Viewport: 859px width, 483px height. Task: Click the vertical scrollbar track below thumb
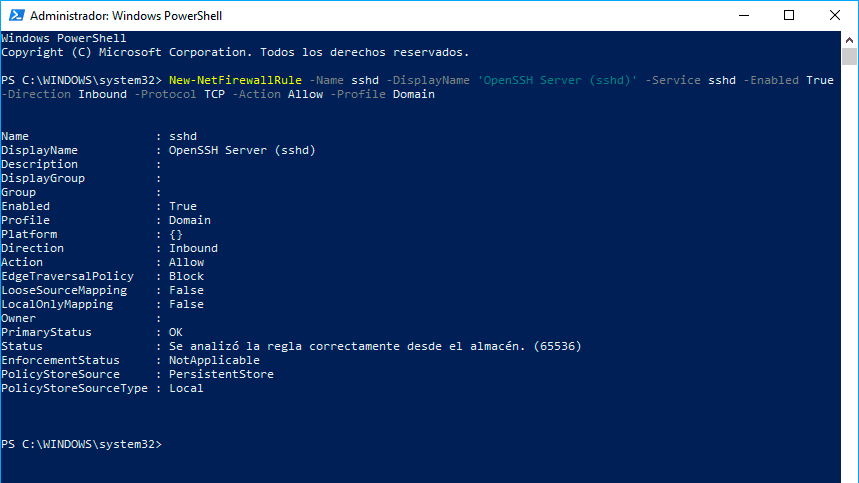(x=849, y=274)
